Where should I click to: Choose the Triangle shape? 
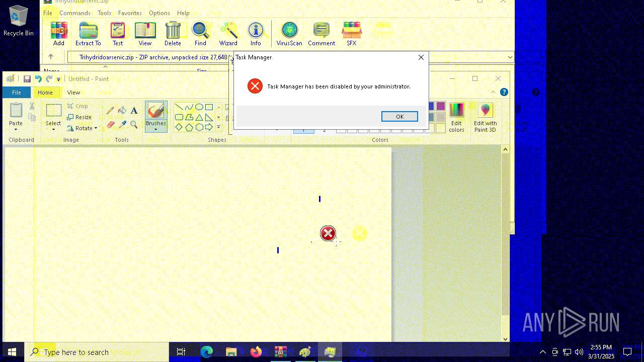click(199, 117)
